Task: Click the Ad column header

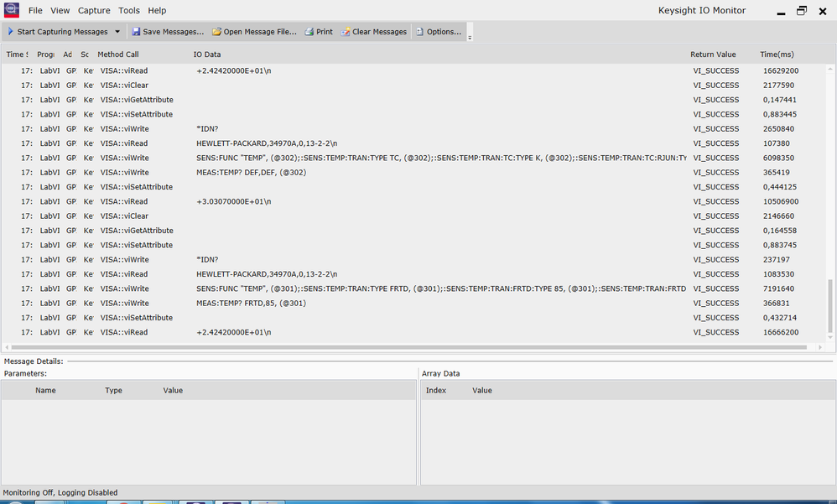Action: (x=67, y=55)
